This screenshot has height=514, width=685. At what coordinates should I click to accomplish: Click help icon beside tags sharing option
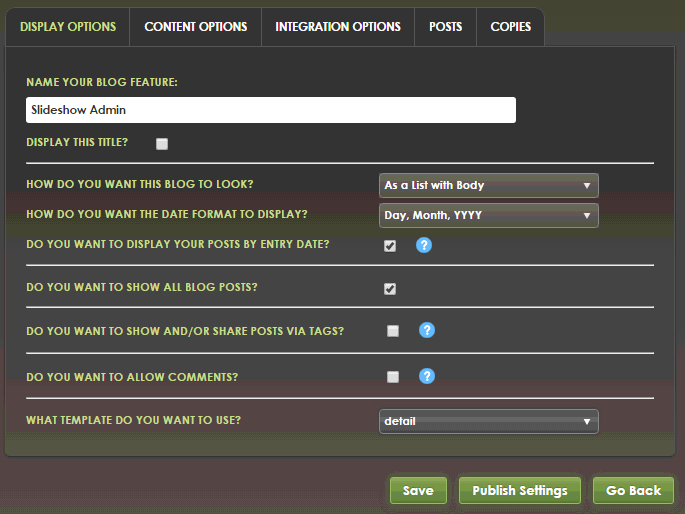(426, 331)
